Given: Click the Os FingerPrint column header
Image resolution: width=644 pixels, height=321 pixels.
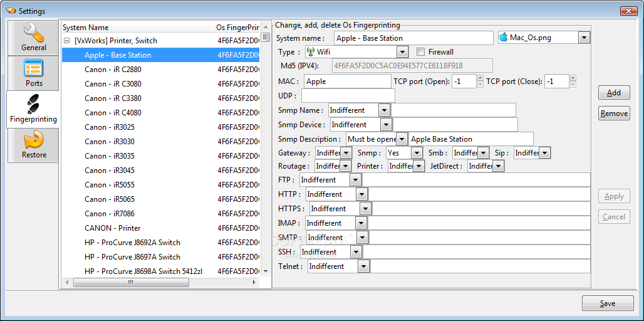Looking at the screenshot, I should [237, 28].
